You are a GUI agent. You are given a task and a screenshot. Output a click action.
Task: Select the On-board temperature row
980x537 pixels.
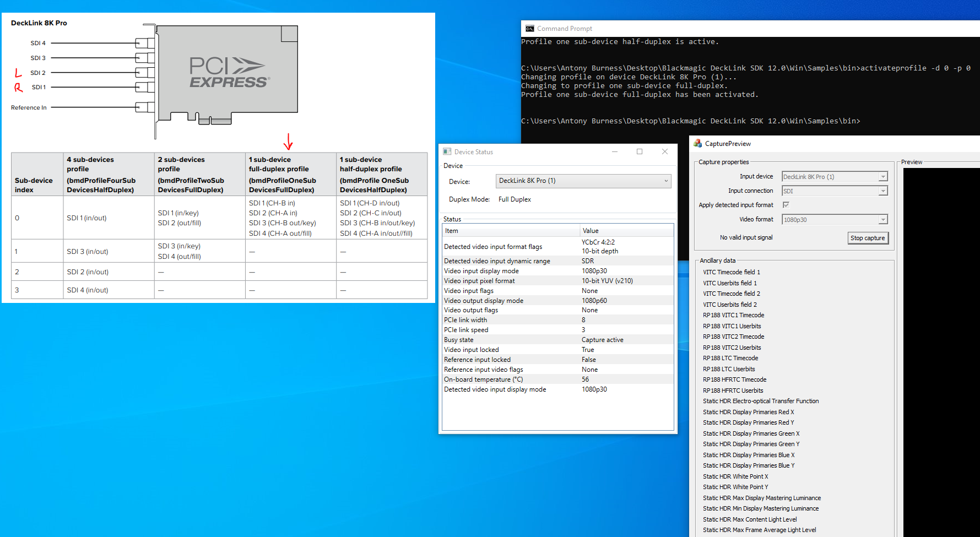pyautogui.click(x=558, y=379)
